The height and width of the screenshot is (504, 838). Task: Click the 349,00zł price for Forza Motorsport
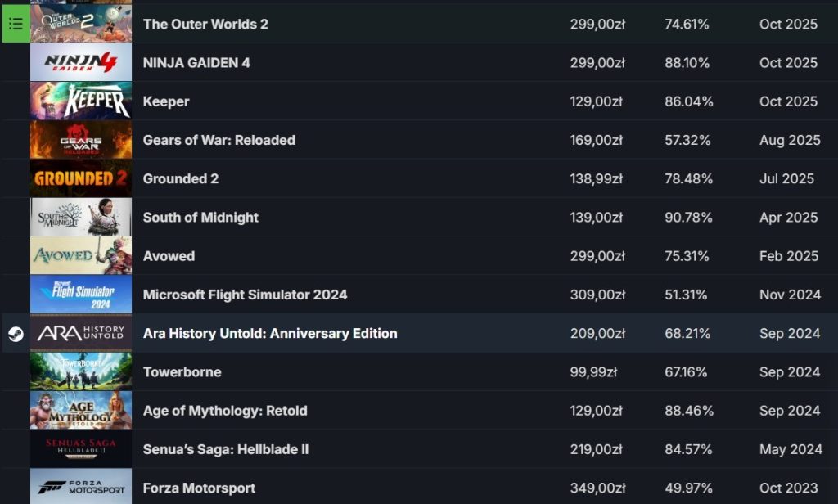pos(597,488)
